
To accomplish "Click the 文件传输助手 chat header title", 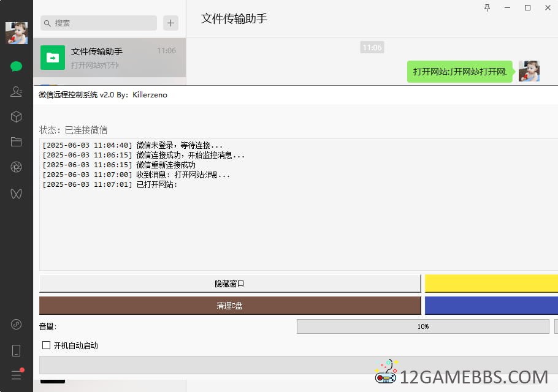I will 234,18.
